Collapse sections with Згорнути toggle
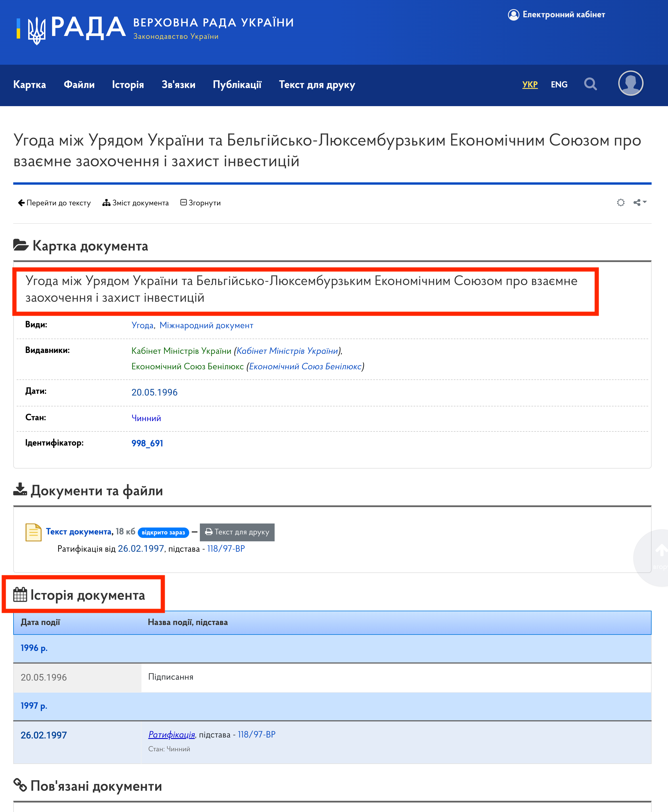 pyautogui.click(x=200, y=203)
